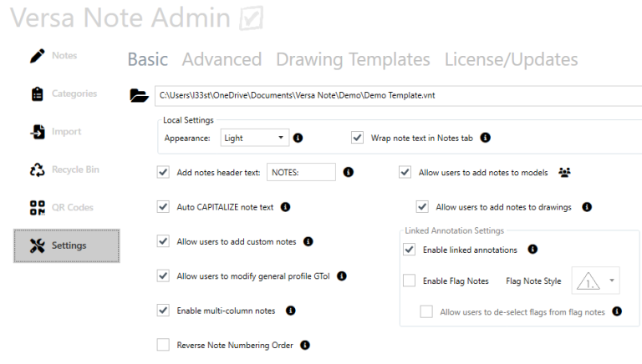The height and width of the screenshot is (364, 642).
Task: Click the template file path field
Action: (399, 96)
